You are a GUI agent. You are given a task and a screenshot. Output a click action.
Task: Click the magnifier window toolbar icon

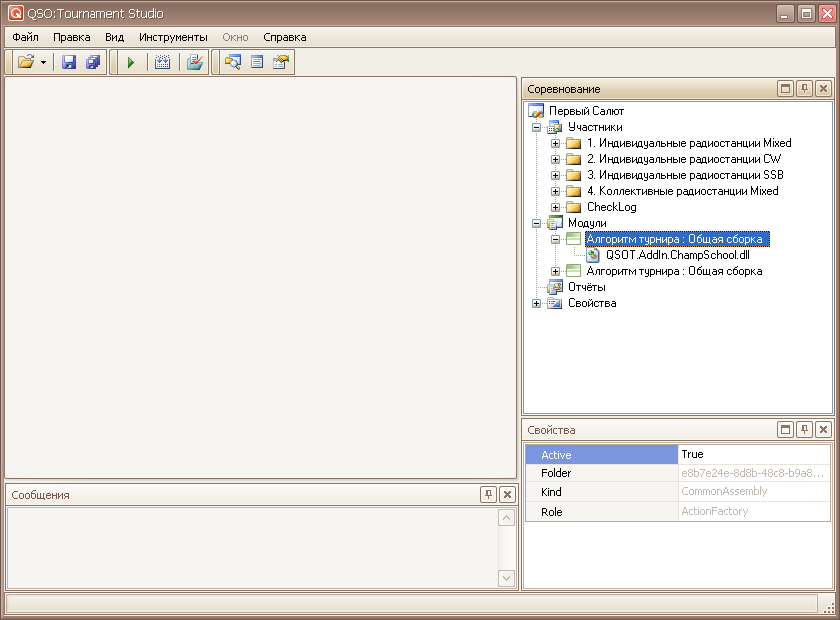point(233,62)
